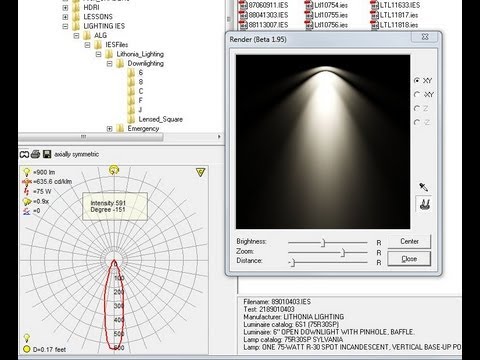Select file Ltl10754.ies
This screenshot has width=480, height=360.
tap(326, 5)
